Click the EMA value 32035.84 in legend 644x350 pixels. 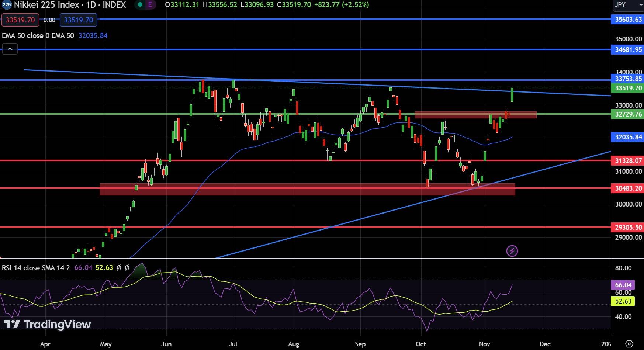93,35
